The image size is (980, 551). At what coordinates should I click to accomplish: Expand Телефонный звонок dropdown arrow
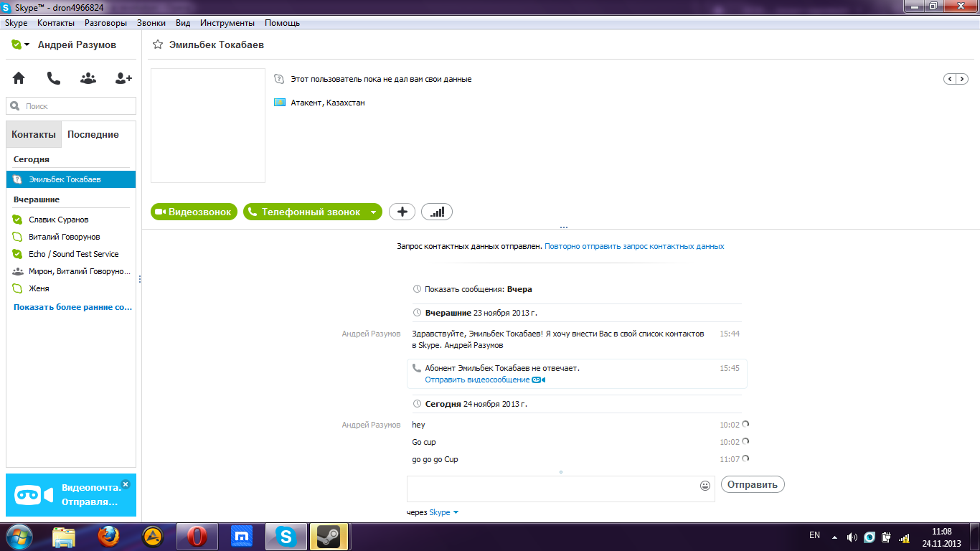coord(372,212)
